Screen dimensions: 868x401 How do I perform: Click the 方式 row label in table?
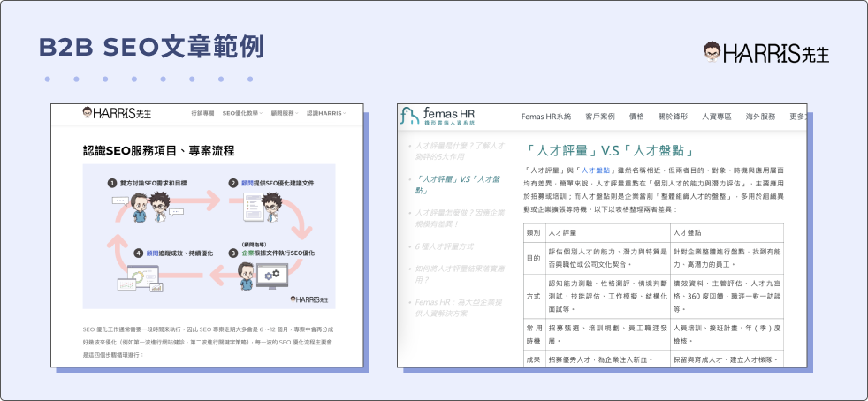(534, 296)
